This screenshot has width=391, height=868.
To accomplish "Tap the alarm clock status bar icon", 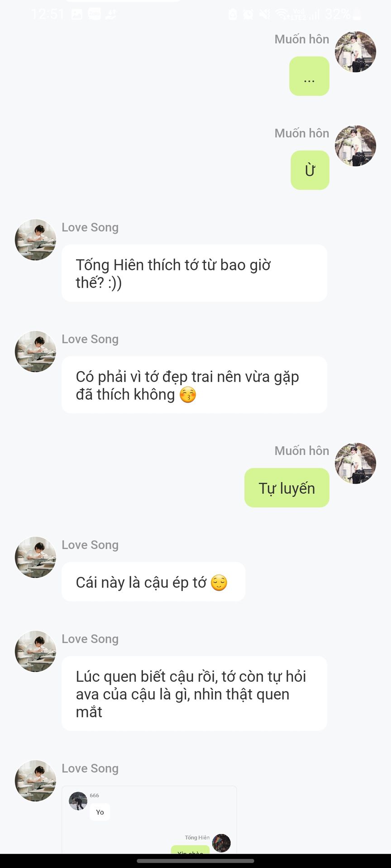I will tap(248, 14).
